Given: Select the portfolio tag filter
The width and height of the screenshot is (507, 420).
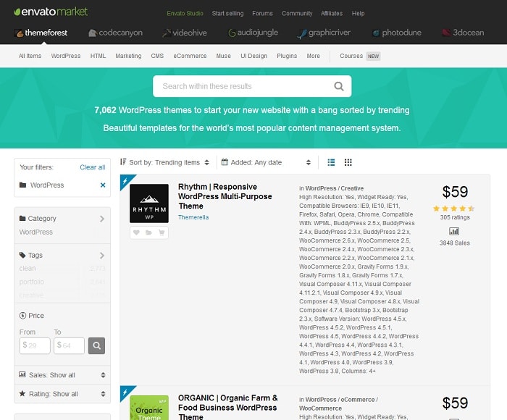Looking at the screenshot, I should (x=31, y=282).
